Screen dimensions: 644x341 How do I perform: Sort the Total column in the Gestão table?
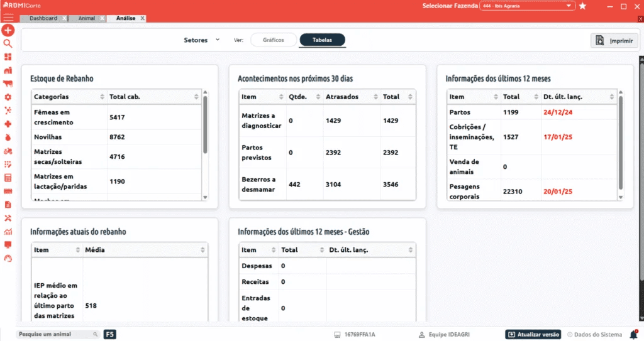tap(322, 250)
